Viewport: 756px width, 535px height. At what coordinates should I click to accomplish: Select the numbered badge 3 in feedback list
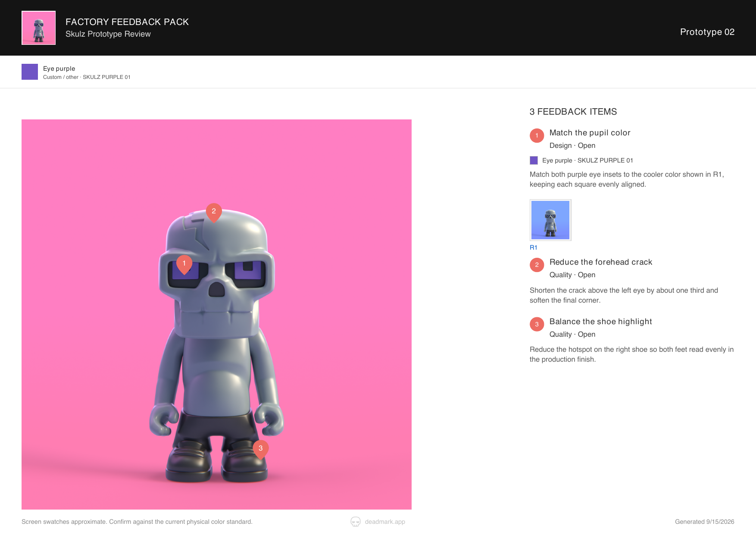537,324
